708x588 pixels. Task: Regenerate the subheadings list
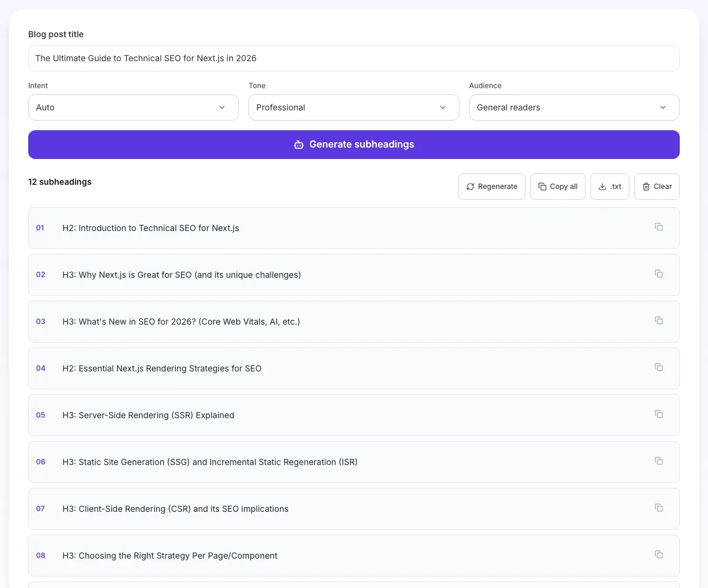[492, 187]
